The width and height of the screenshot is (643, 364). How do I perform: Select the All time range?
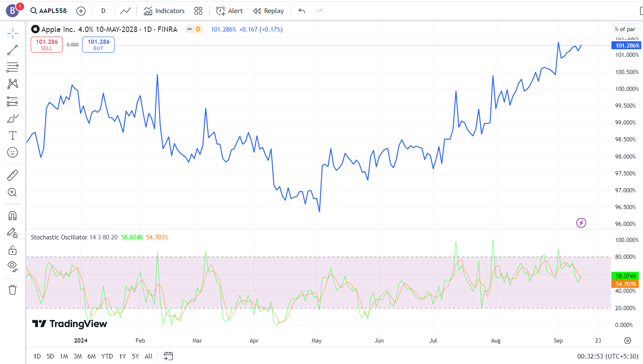tap(149, 356)
